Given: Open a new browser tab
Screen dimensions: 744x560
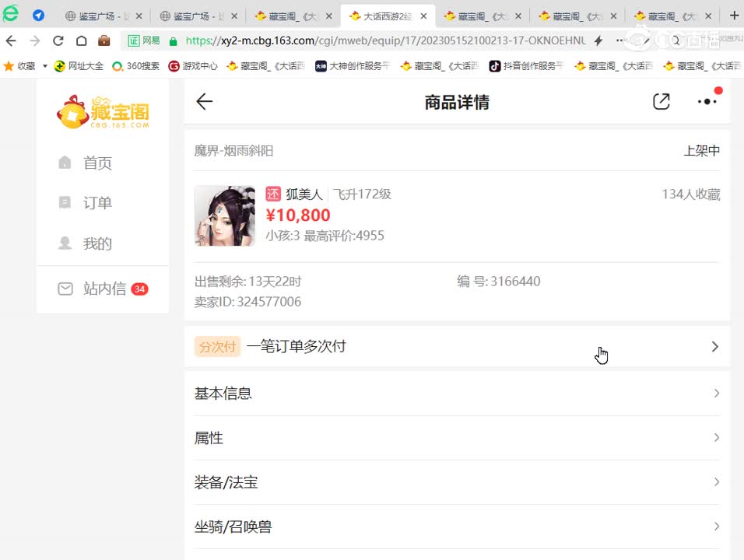Looking at the screenshot, I should 735,15.
